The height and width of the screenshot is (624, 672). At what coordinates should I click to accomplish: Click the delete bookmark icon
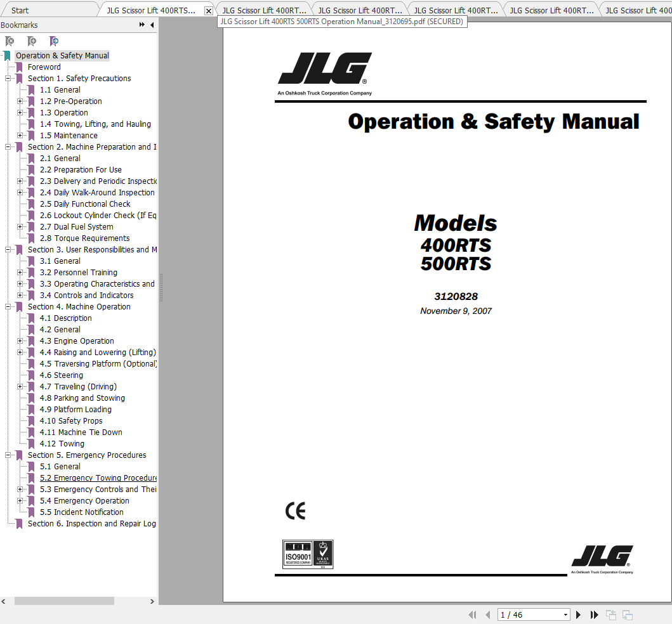pyautogui.click(x=10, y=41)
